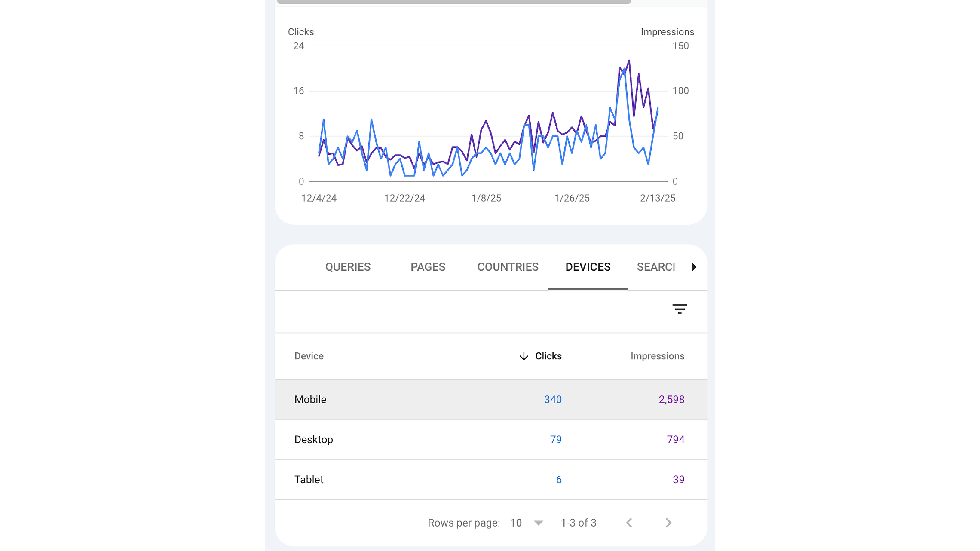Select the Tablet device row
Screen dimensions: 980x551
[x=309, y=479]
